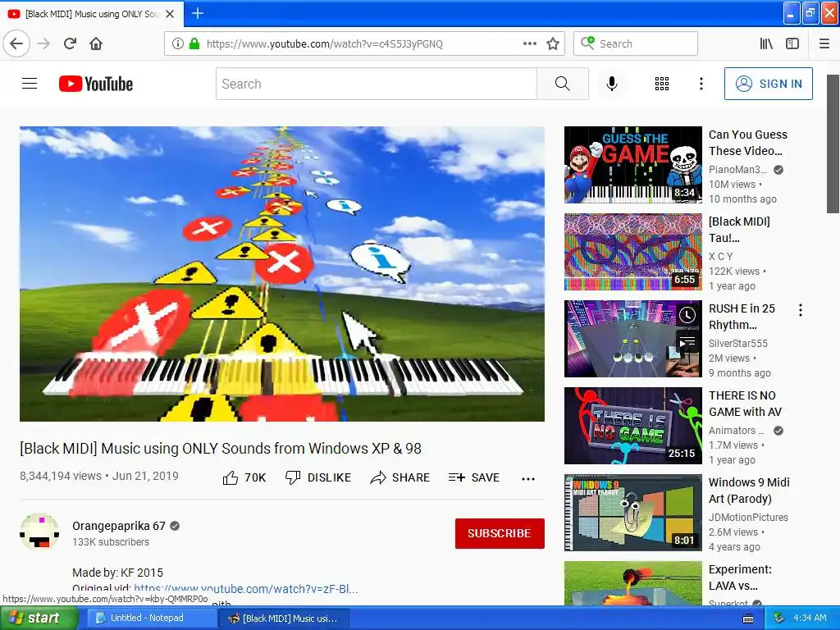Open page actions three-dot menu in URL bar

529,44
